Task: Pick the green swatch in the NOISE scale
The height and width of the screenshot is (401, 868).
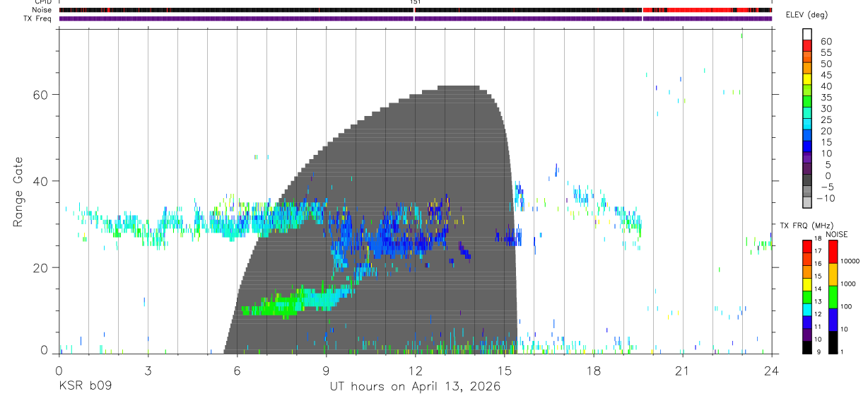Action: [833, 297]
